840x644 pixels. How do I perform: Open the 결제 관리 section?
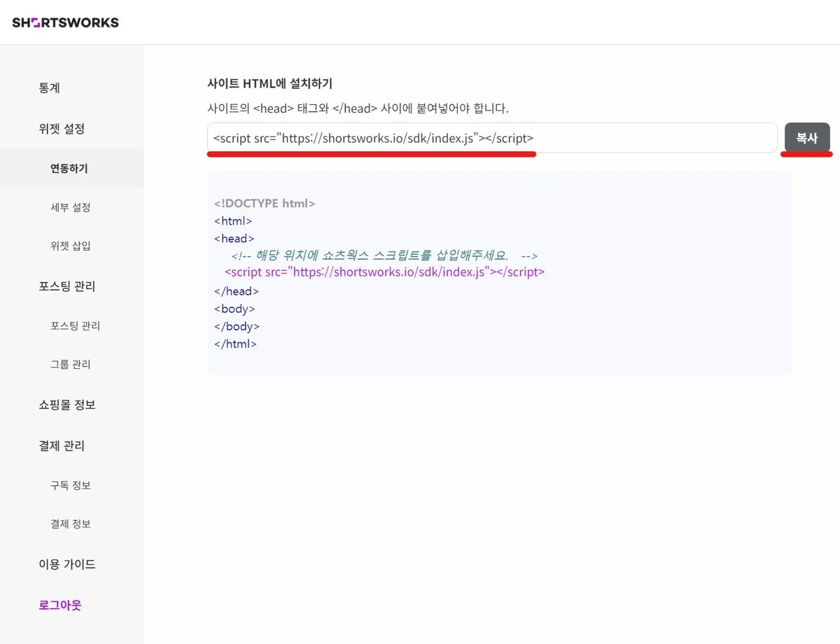(62, 446)
